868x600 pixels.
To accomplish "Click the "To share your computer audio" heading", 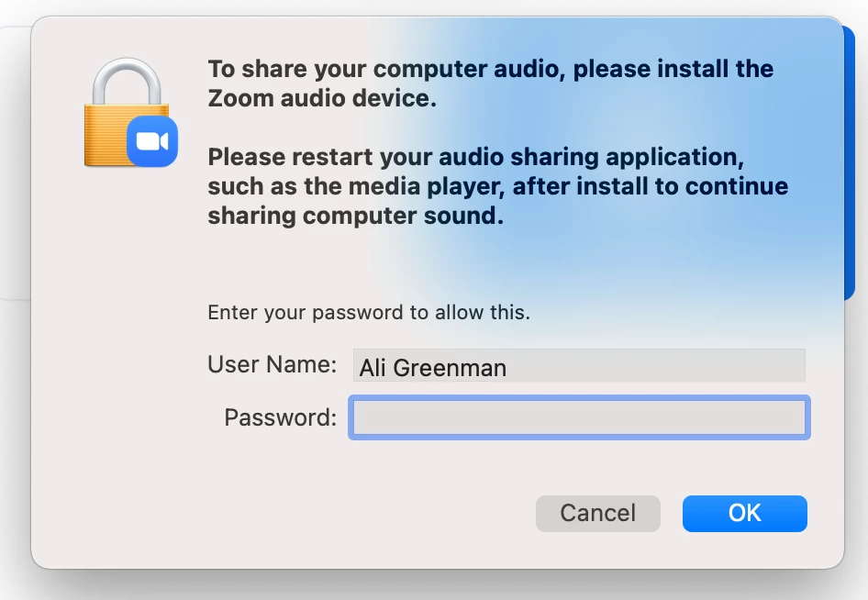I will click(x=491, y=83).
